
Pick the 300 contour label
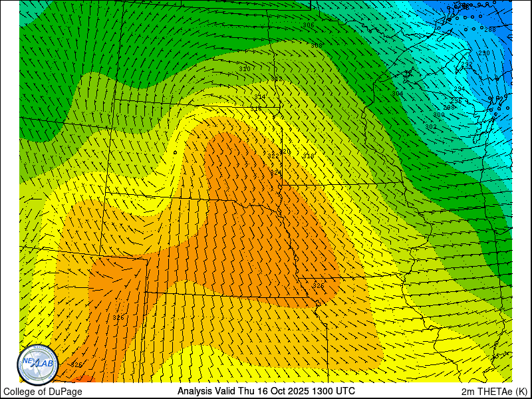pyautogui.click(x=439, y=115)
